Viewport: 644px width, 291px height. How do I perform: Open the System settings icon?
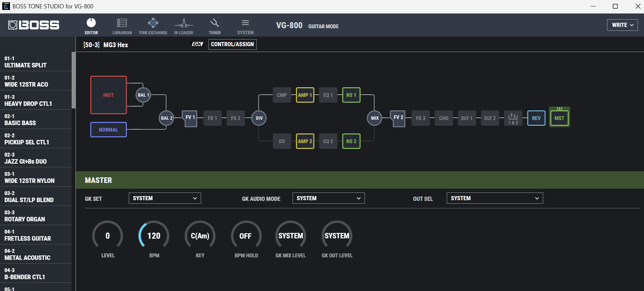(245, 26)
